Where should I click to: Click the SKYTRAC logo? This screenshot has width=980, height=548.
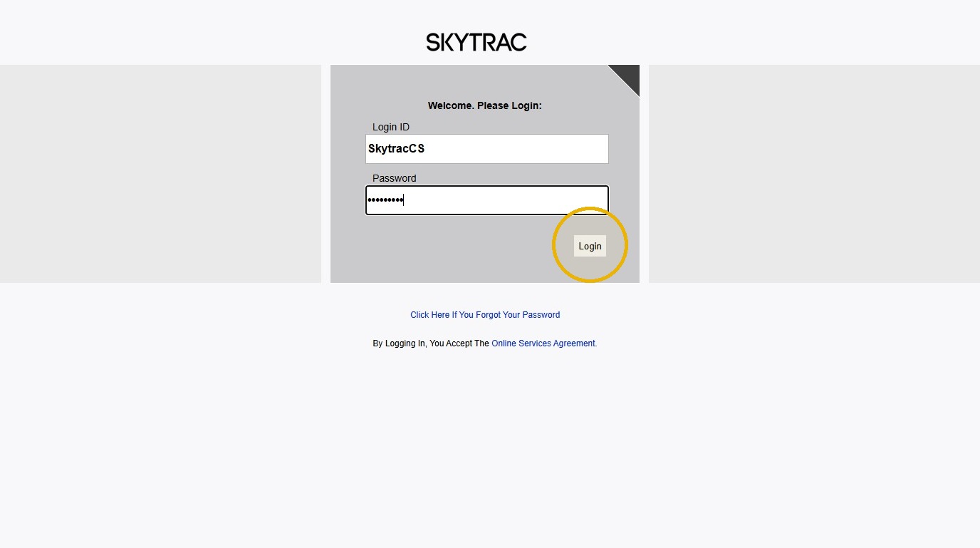click(x=476, y=42)
